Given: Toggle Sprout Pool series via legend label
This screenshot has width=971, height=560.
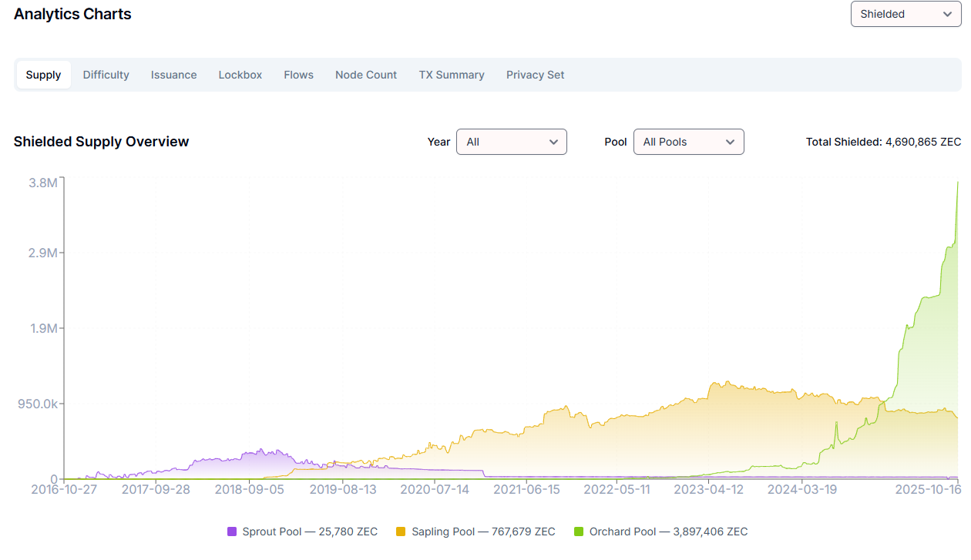Looking at the screenshot, I should click(310, 531).
